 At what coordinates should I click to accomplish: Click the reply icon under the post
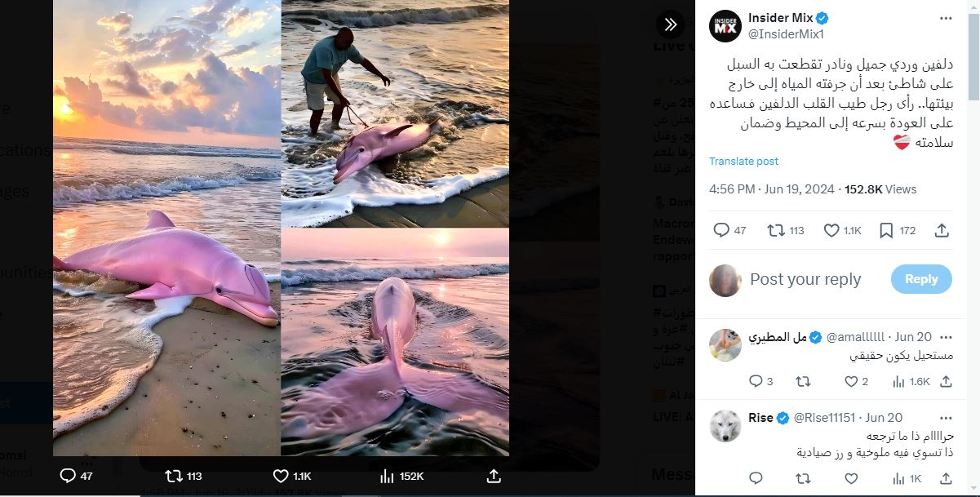721,231
